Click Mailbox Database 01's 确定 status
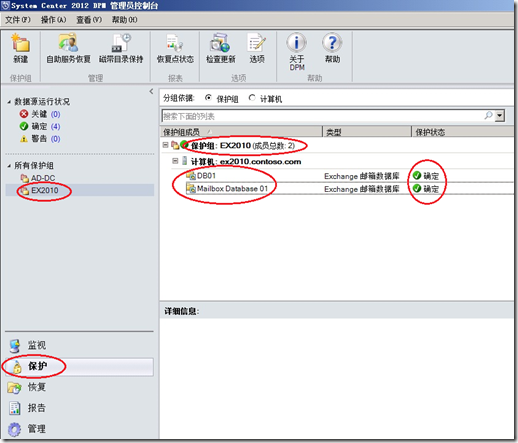The image size is (518, 443). point(426,189)
